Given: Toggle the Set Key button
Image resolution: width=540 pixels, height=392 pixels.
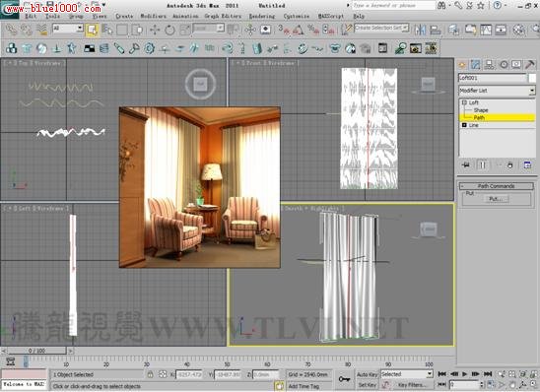Looking at the screenshot, I should tap(368, 385).
